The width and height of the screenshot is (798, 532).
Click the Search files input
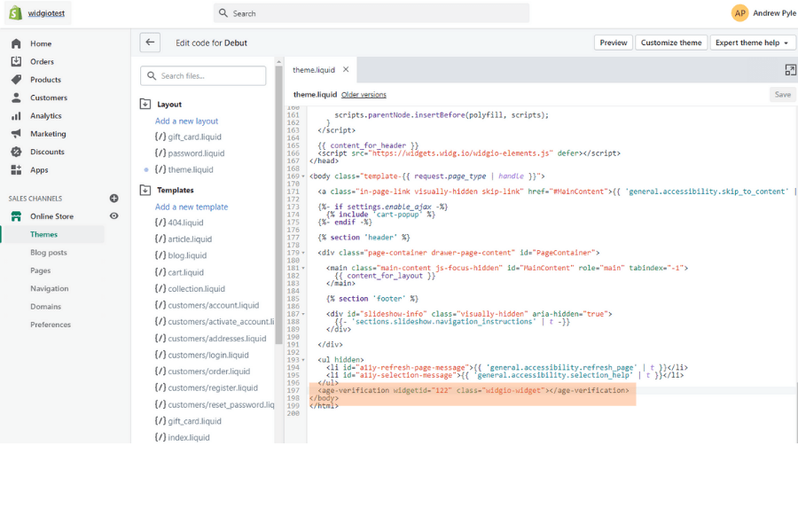[203, 76]
